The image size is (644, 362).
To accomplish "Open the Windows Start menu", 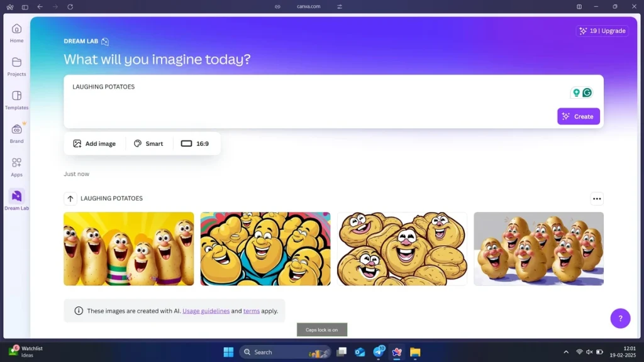I will pos(229,352).
